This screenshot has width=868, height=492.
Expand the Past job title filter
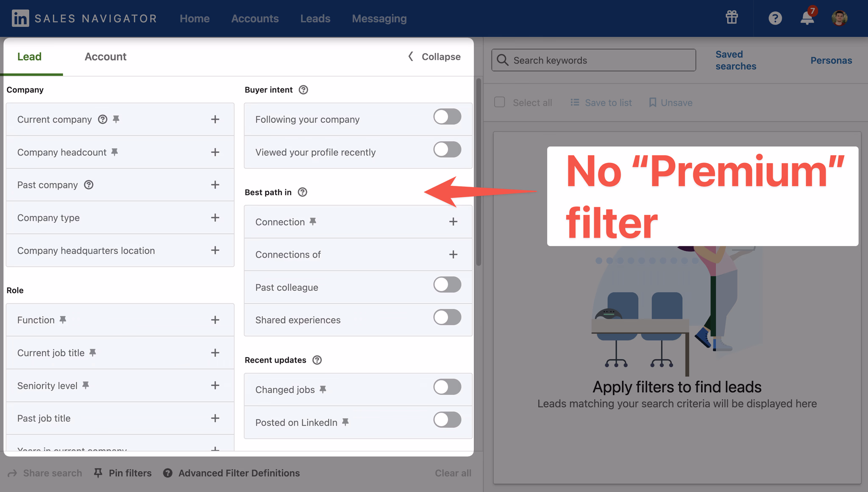click(215, 418)
